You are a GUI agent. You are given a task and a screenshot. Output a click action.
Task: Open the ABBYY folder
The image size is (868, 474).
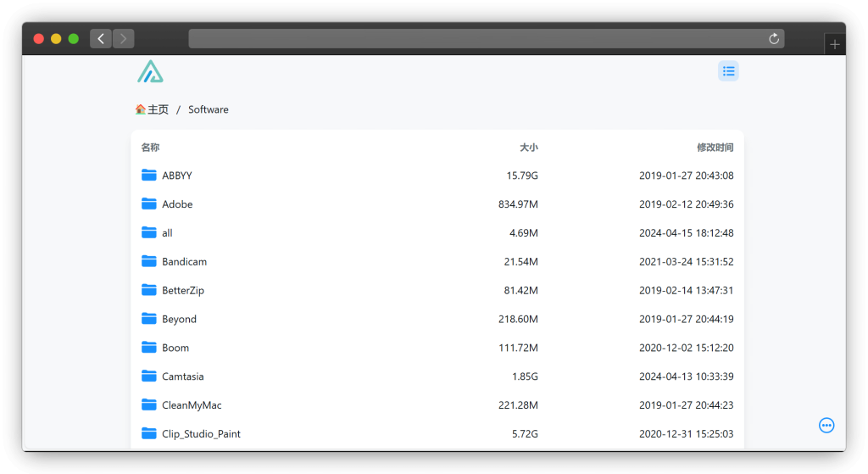(177, 176)
